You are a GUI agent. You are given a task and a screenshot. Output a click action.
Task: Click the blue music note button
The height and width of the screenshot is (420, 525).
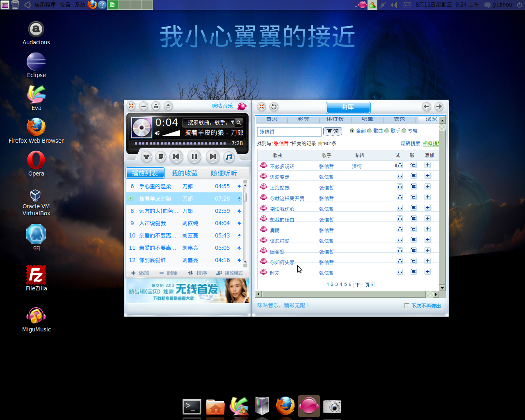click(229, 156)
